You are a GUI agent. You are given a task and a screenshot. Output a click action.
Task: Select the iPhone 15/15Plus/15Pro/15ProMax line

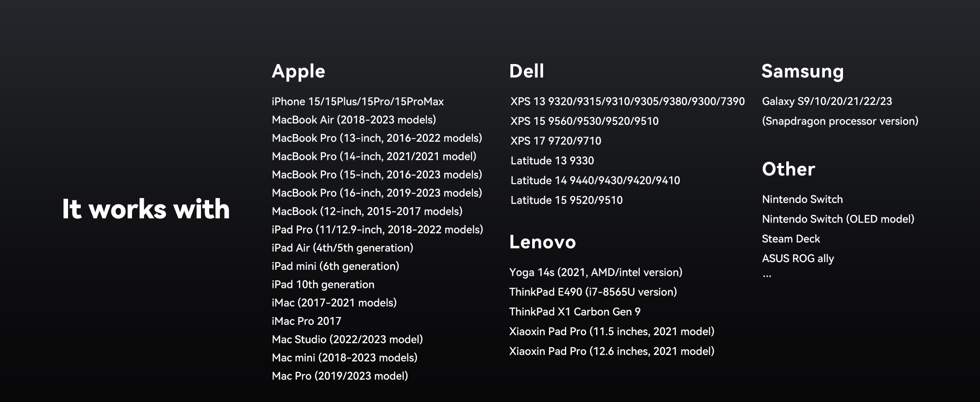point(358,101)
